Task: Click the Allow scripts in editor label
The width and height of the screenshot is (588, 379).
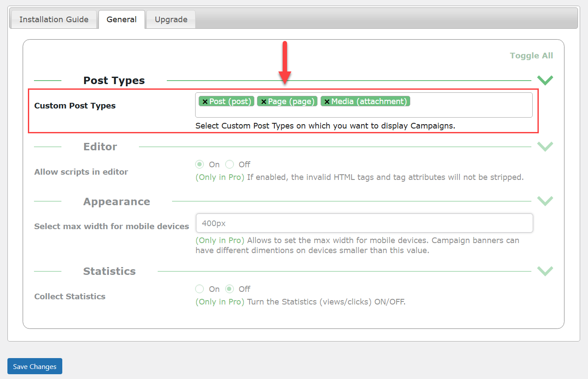Action: point(81,172)
